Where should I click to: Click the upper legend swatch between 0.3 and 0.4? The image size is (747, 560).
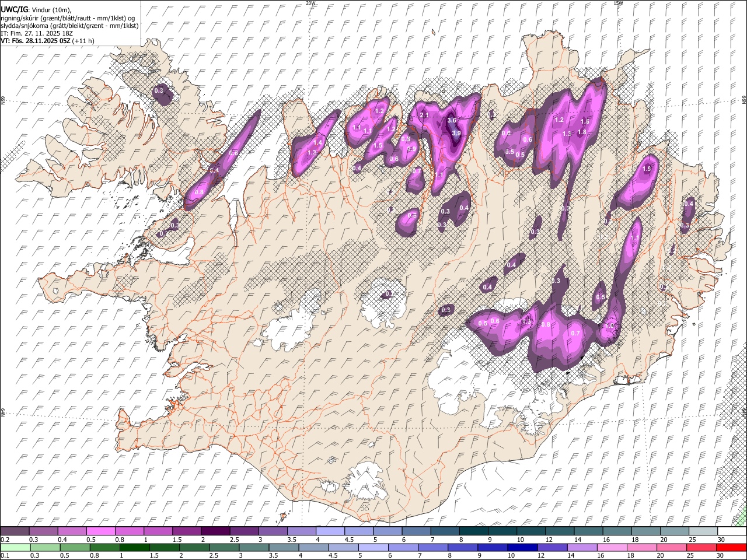[43, 531]
